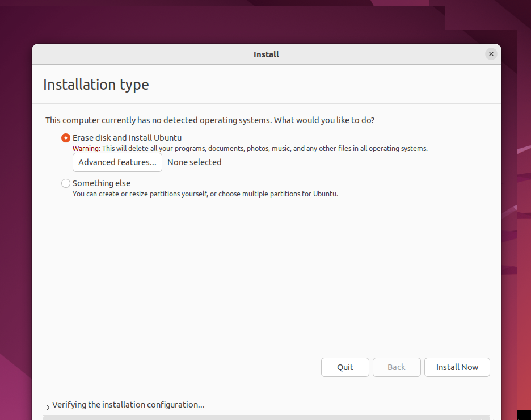Expand the Verifying installation configuration details
This screenshot has height=420, width=531.
[x=48, y=407]
